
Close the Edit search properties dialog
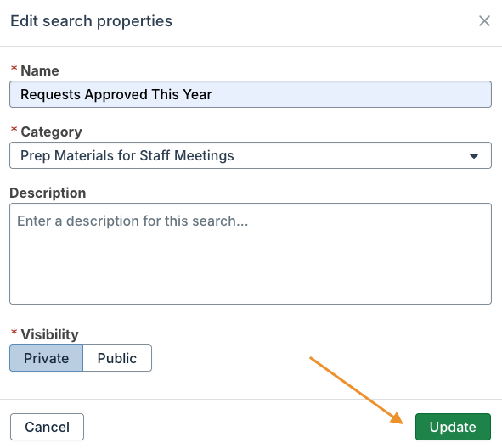(x=484, y=21)
